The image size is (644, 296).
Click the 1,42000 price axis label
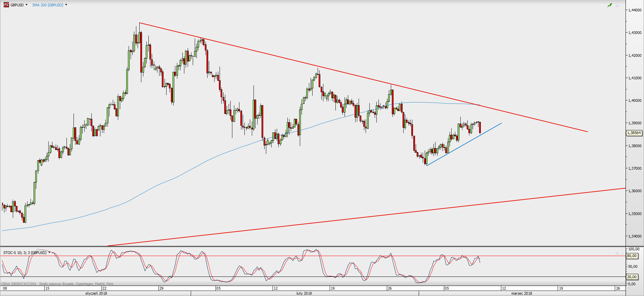635,55
